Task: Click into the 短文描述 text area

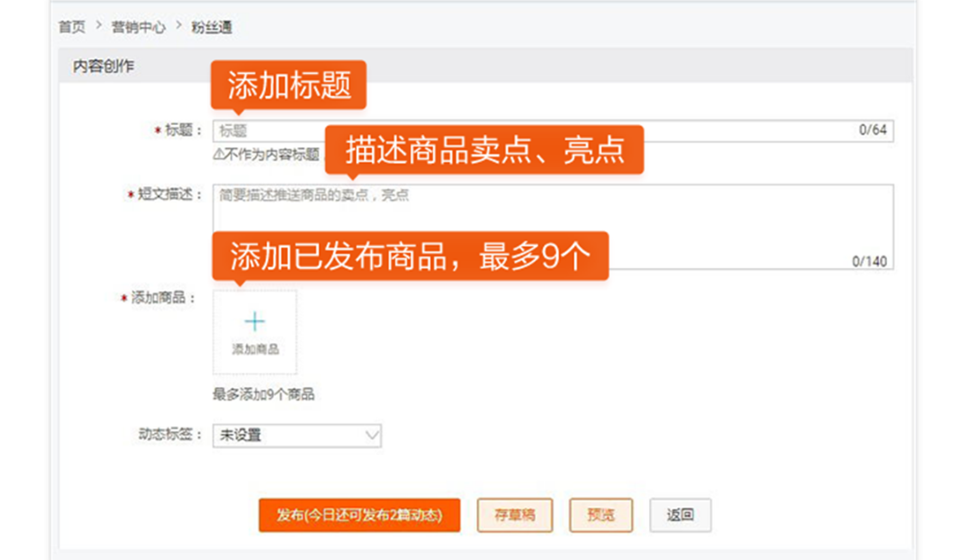Action: click(552, 226)
